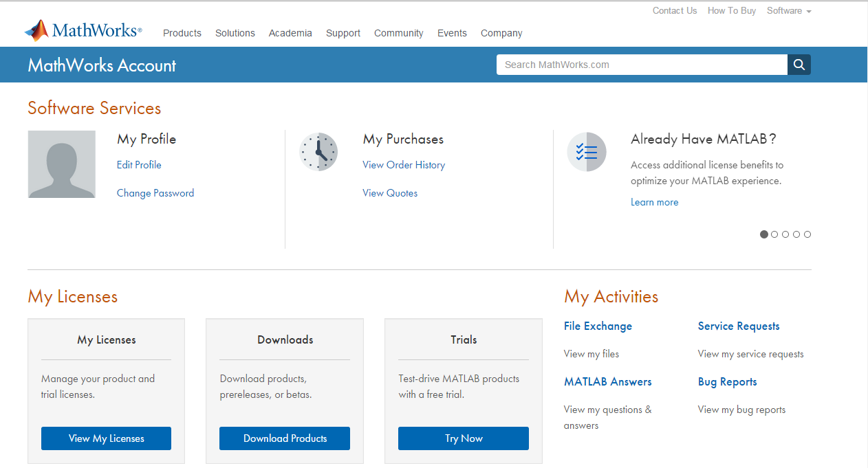This screenshot has height=468, width=868.
Task: Click the My Activities section heading
Action: [611, 297]
